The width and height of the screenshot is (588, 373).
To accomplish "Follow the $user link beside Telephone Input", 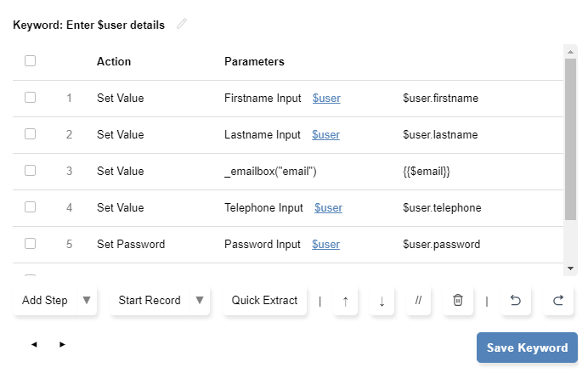I will coord(328,207).
